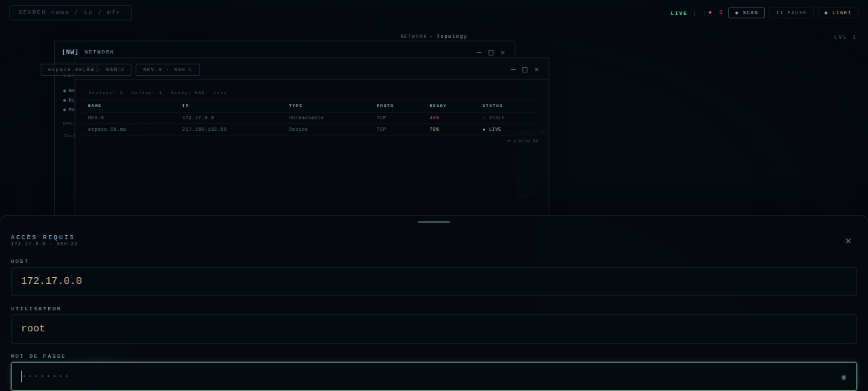Image resolution: width=868 pixels, height=391 pixels.
Task: Close the NETWORK window
Action: pos(502,52)
